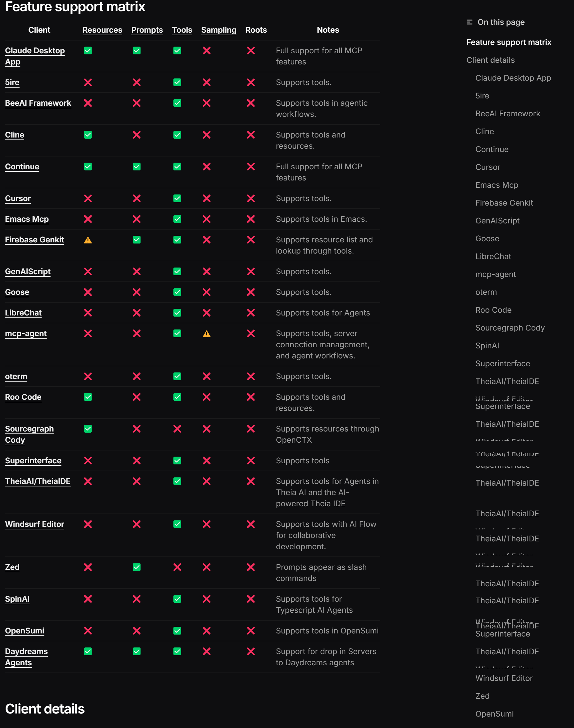Open the Resources column header link

(102, 30)
